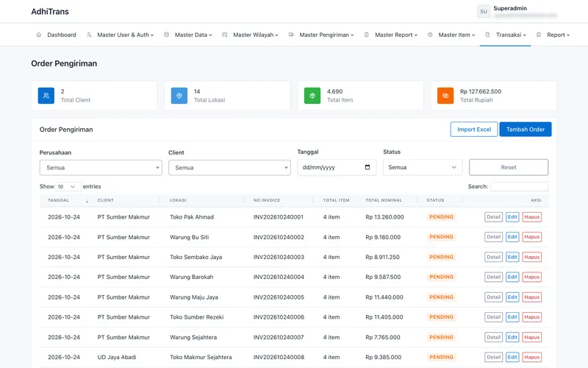Click the Tambah Order button
This screenshot has width=588, height=368.
point(526,130)
